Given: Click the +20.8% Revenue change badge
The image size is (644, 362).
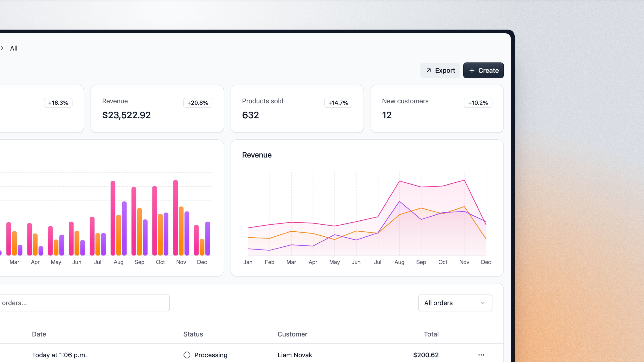Looking at the screenshot, I should point(198,103).
